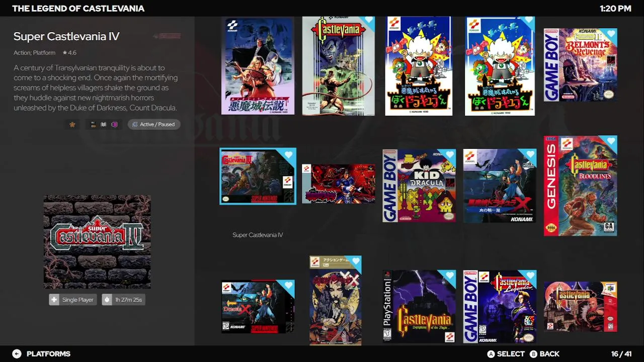This screenshot has height=362, width=644.
Task: Click the purple badge icon
Action: pyautogui.click(x=115, y=124)
